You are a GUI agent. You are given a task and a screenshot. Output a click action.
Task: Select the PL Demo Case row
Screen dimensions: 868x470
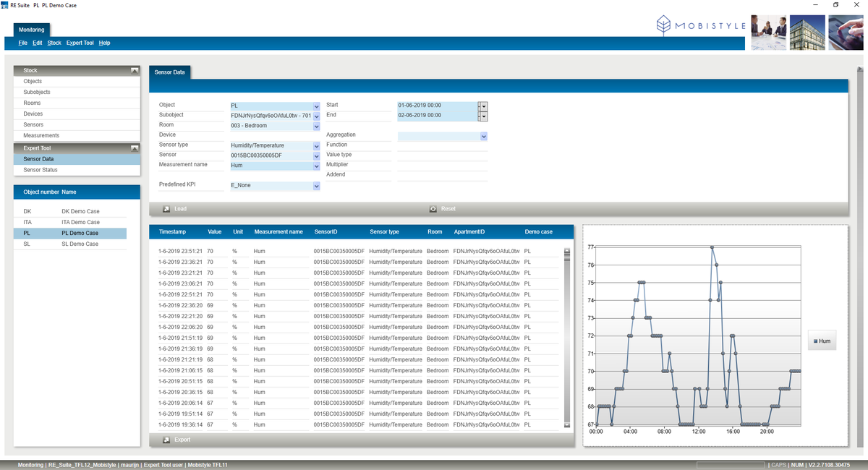click(70, 234)
